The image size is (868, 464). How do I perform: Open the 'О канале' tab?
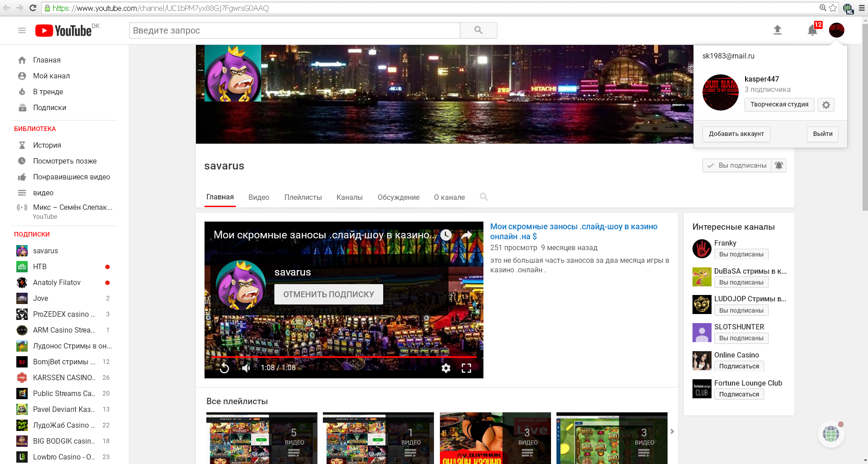[x=449, y=197]
